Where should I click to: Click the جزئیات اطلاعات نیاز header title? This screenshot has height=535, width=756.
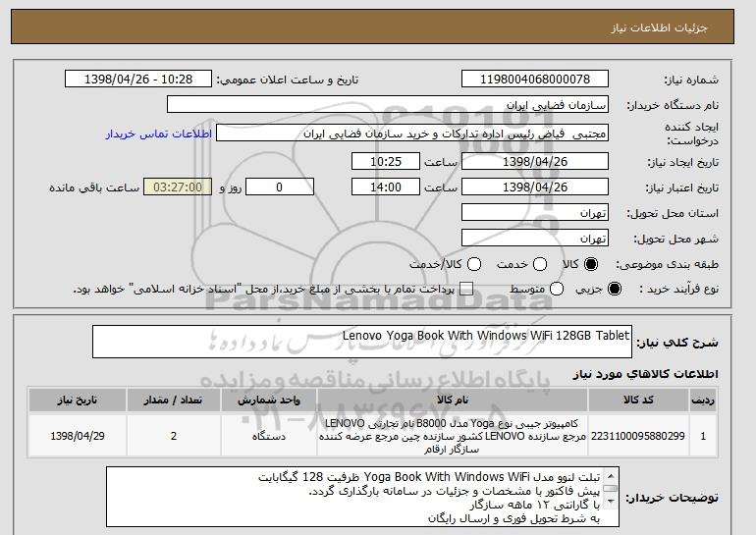click(659, 27)
